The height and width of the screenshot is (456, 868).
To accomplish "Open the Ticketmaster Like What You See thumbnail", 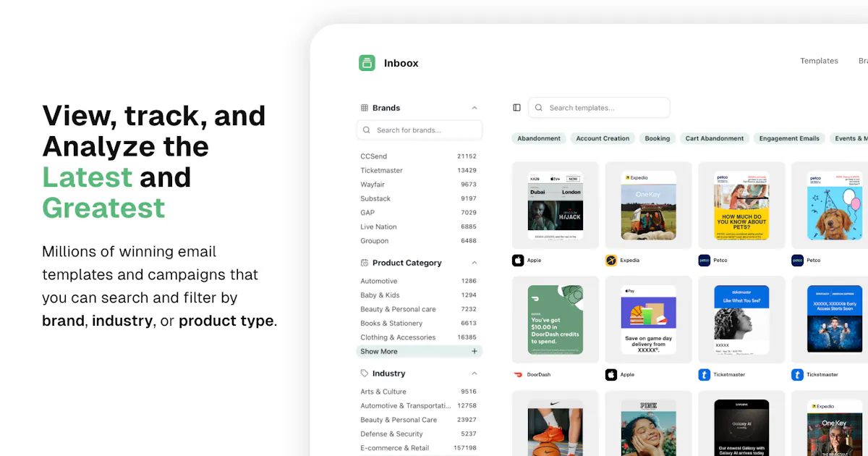I will tap(741, 320).
